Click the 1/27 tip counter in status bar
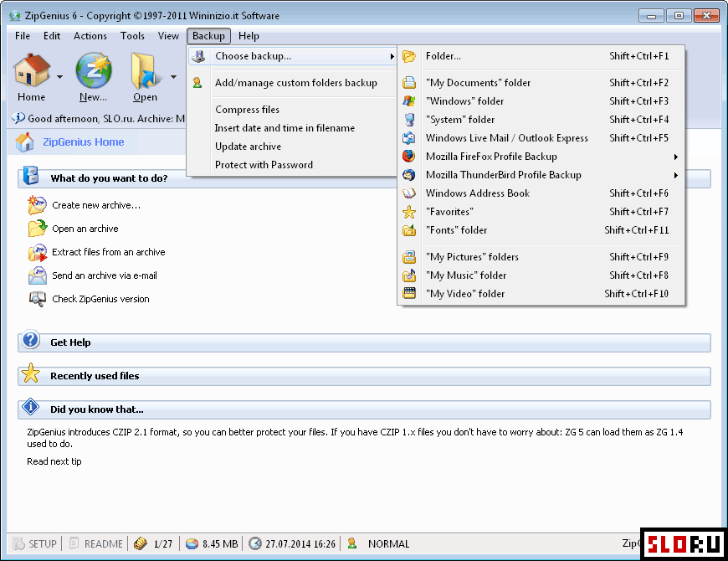 (163, 543)
